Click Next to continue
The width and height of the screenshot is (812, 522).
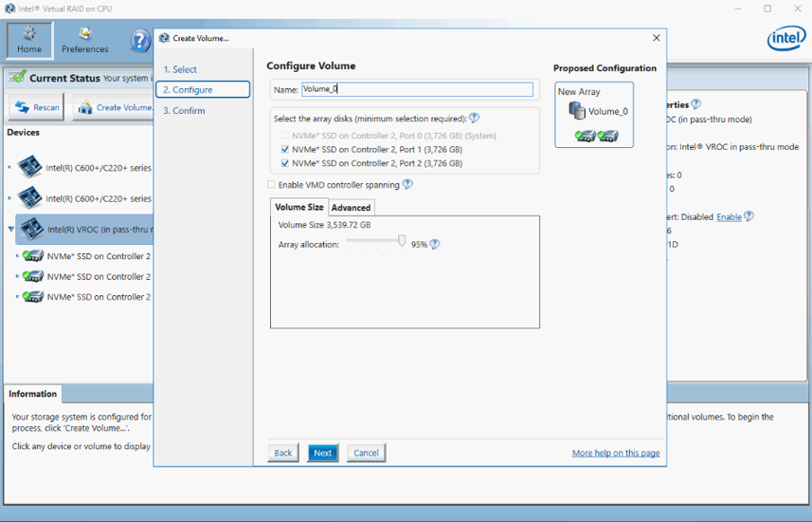(323, 453)
